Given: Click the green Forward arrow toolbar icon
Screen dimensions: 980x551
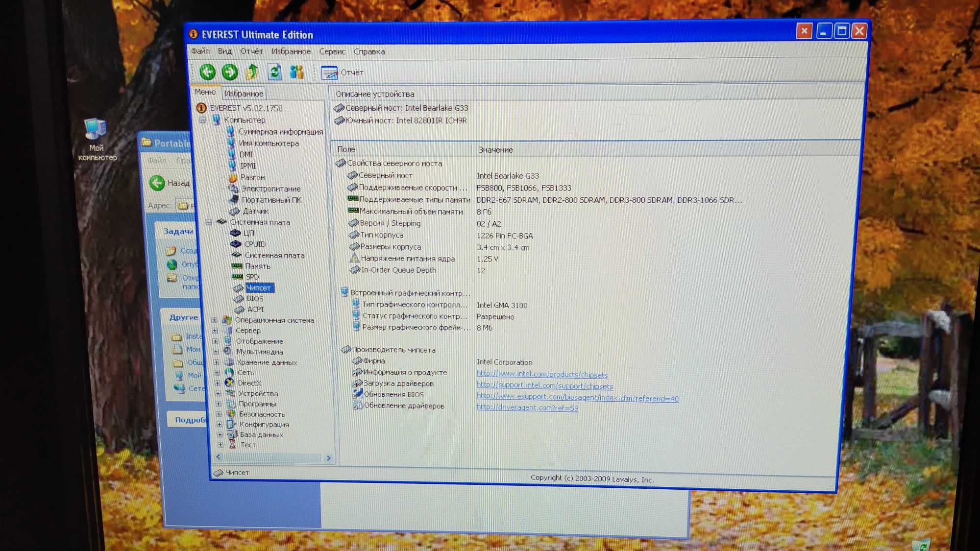Looking at the screenshot, I should coord(229,72).
